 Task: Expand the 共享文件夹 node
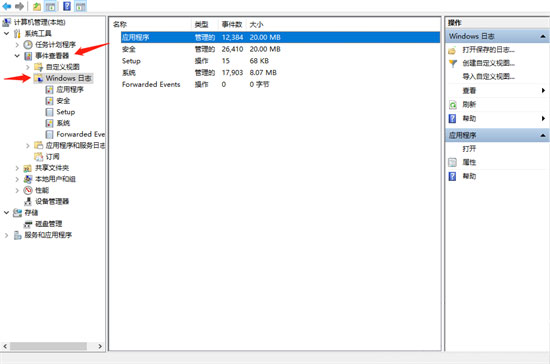[x=17, y=168]
